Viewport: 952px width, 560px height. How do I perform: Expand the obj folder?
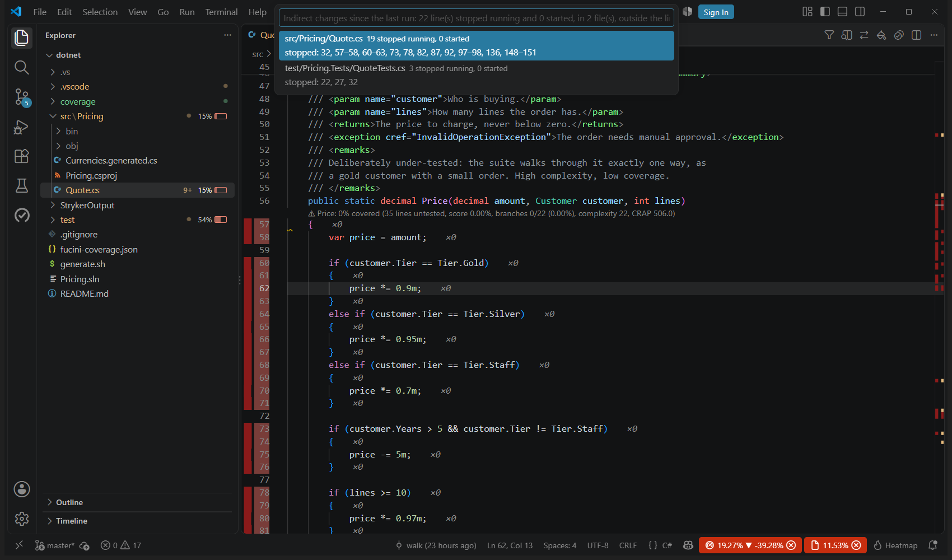click(x=58, y=146)
